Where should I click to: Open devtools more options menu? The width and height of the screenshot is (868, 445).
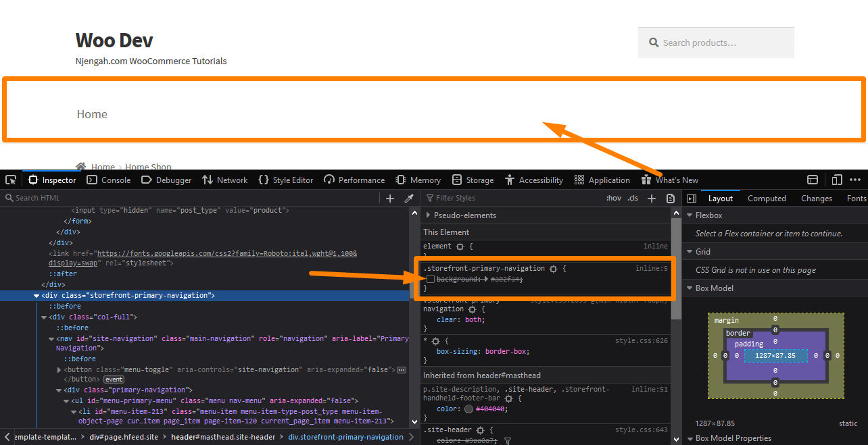[x=857, y=180]
